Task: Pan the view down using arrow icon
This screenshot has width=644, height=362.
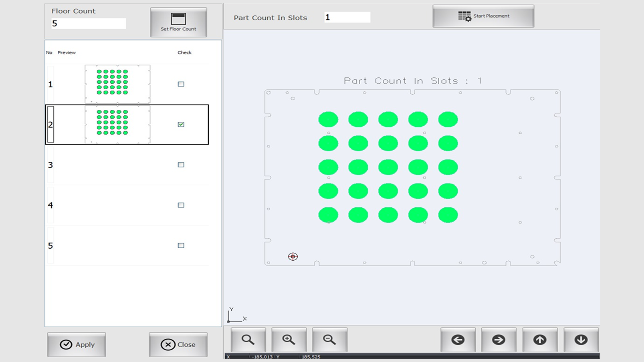Action: click(x=581, y=339)
